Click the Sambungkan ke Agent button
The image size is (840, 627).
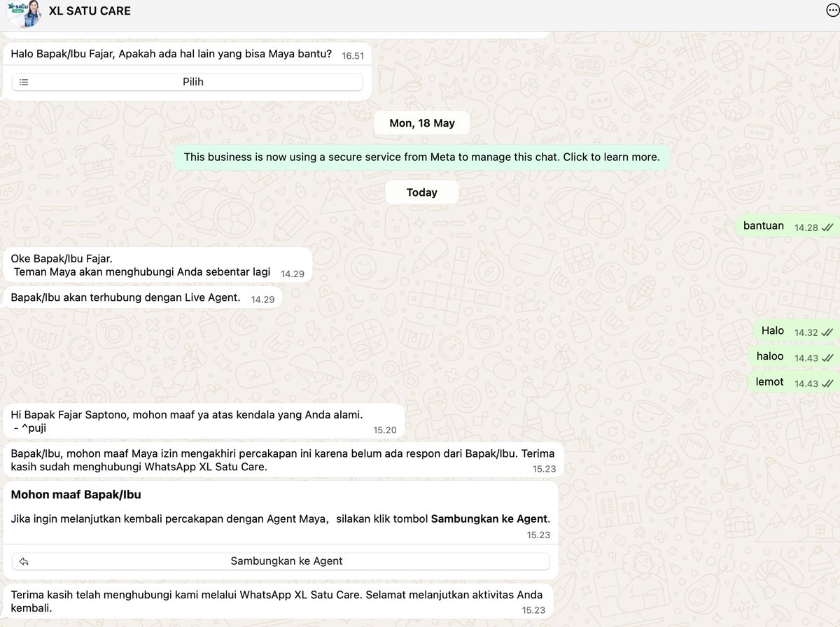click(280, 561)
